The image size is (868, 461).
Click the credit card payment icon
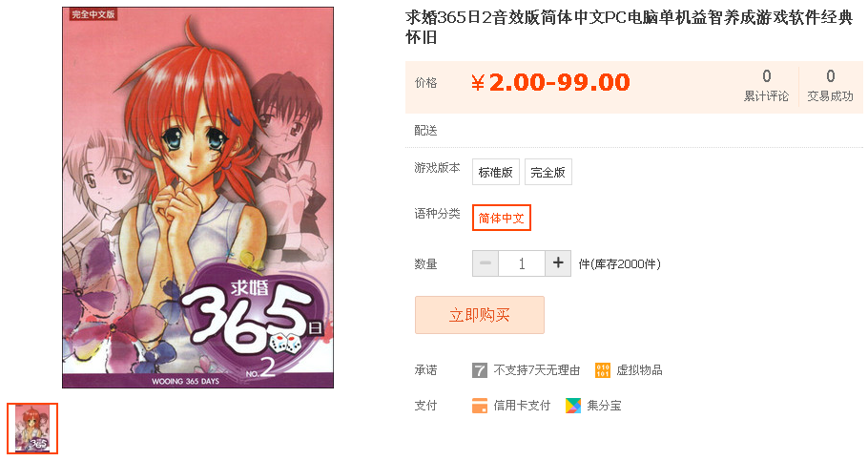480,406
